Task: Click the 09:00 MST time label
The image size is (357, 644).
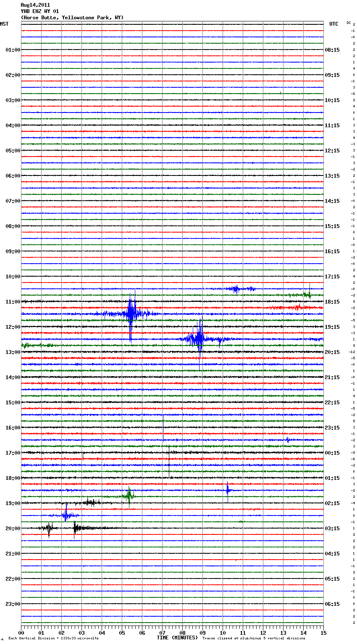Action: coord(13,251)
